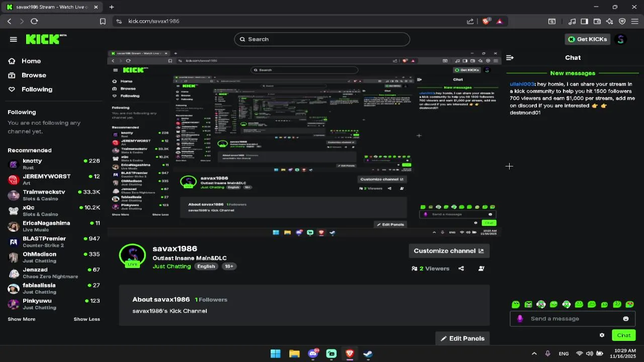Open Steam from the taskbar
644x362 pixels.
(368, 353)
